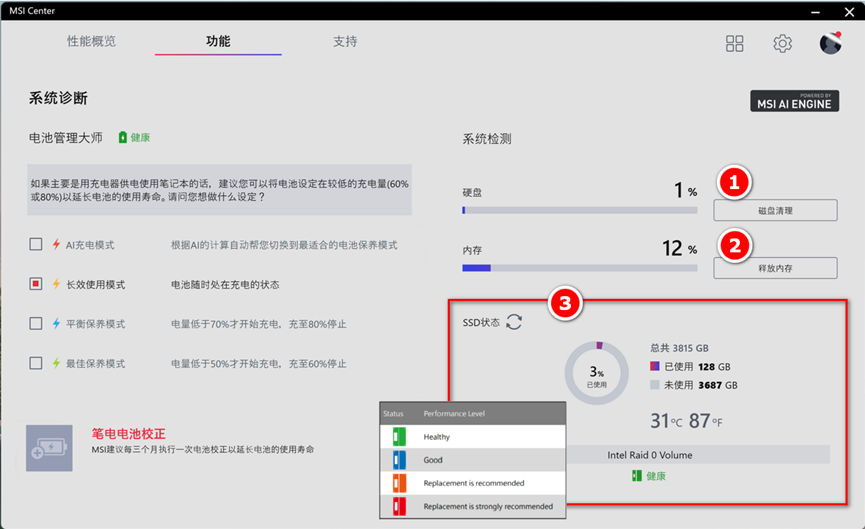Click the SSD usage donut chart
The image size is (865, 529).
pyautogui.click(x=595, y=374)
